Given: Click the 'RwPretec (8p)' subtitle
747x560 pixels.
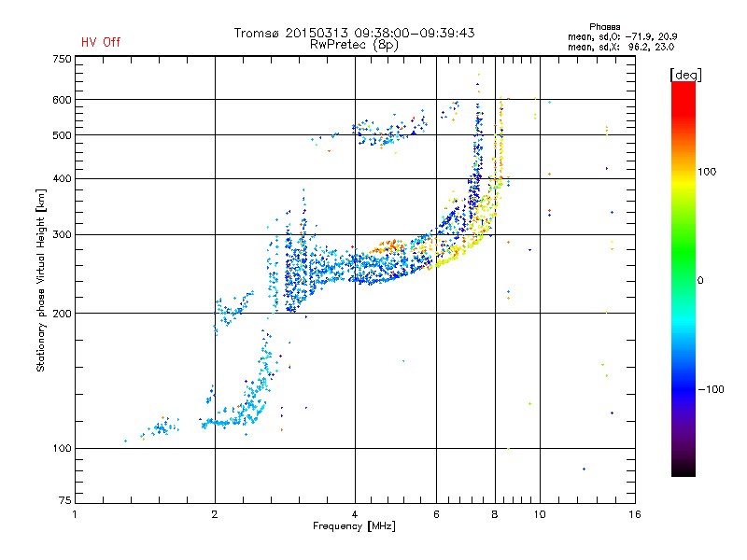Looking at the screenshot, I should 354,45.
